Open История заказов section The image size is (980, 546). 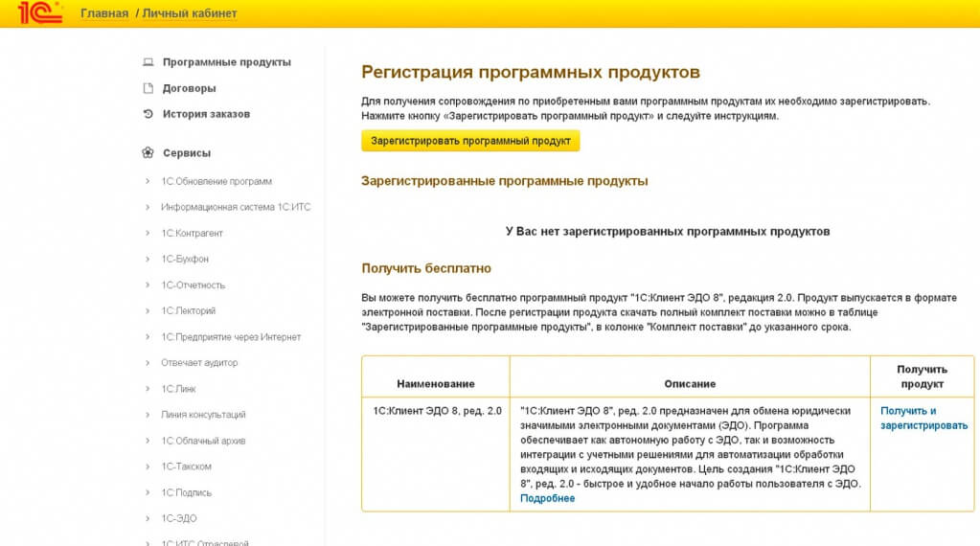[206, 114]
